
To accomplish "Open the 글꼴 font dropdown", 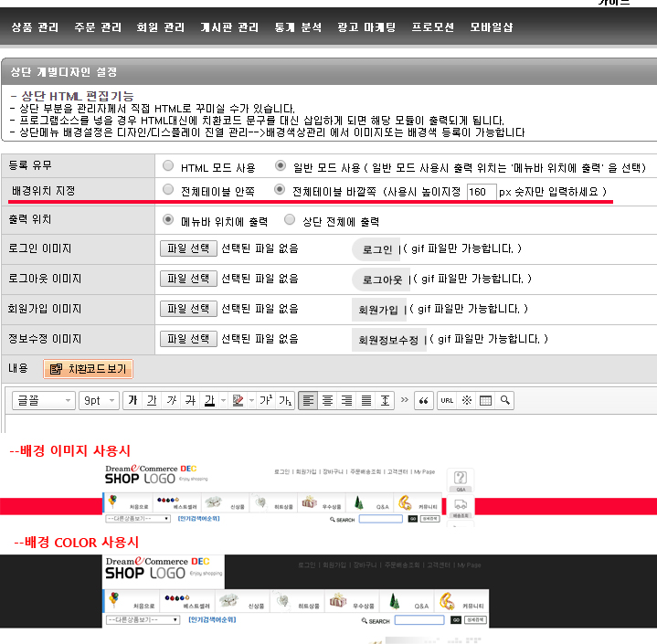I will pyautogui.click(x=44, y=401).
